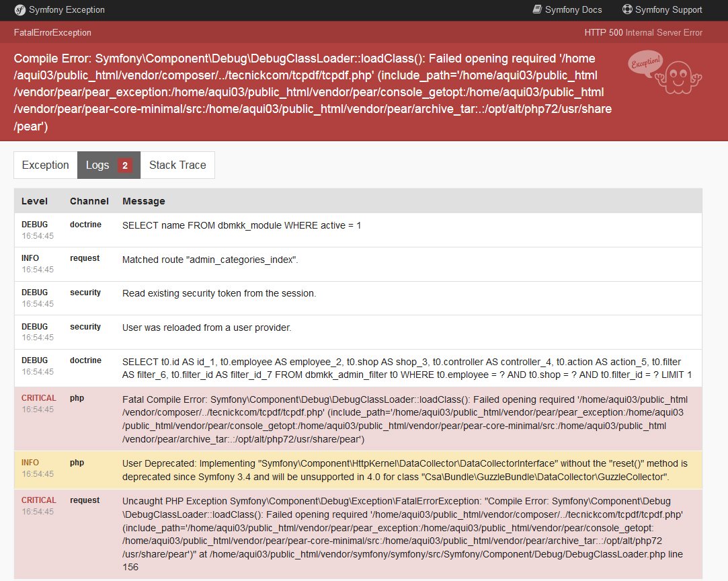
Task: Click security channel in User reloaded row
Action: (x=85, y=327)
